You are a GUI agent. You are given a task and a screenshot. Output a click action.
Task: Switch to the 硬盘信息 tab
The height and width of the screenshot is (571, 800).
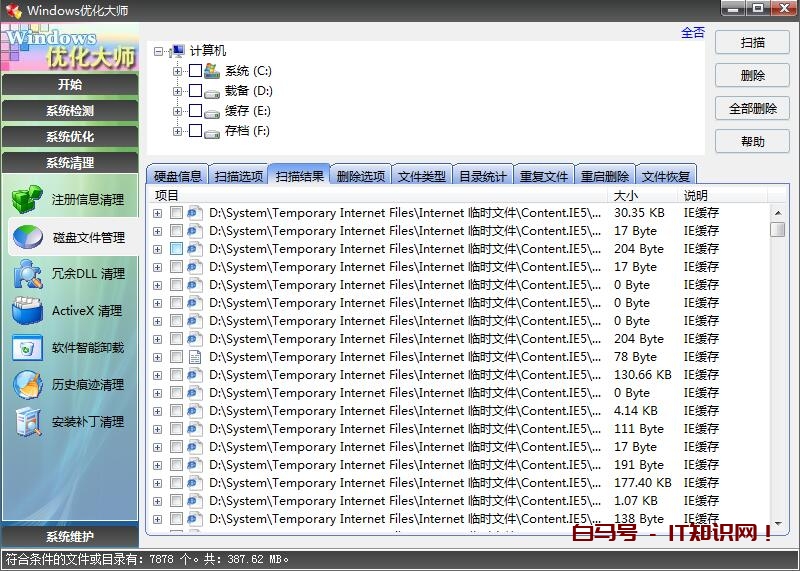pyautogui.click(x=178, y=176)
